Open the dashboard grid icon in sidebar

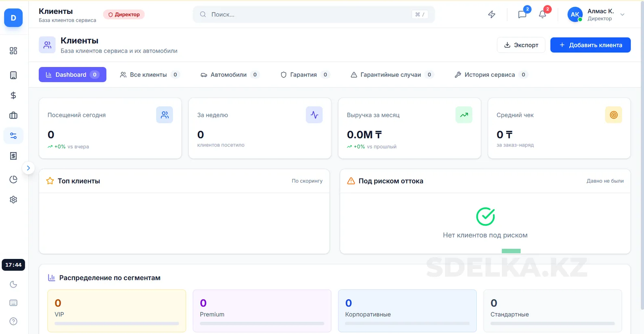click(13, 51)
